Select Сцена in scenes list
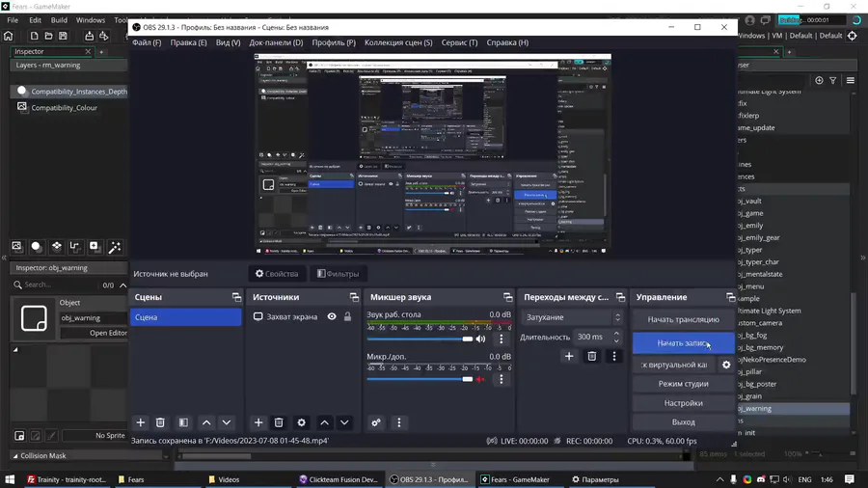This screenshot has height=488, width=868. pos(185,317)
